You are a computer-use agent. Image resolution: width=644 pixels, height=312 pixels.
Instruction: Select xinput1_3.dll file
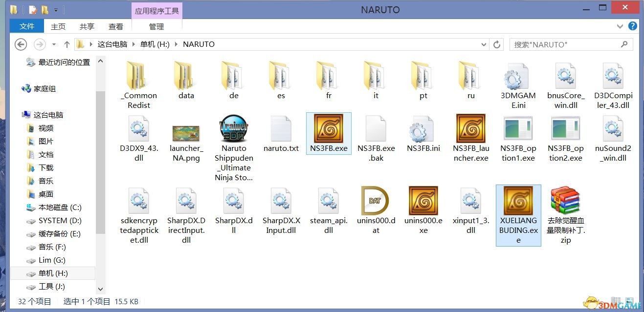coord(471,210)
